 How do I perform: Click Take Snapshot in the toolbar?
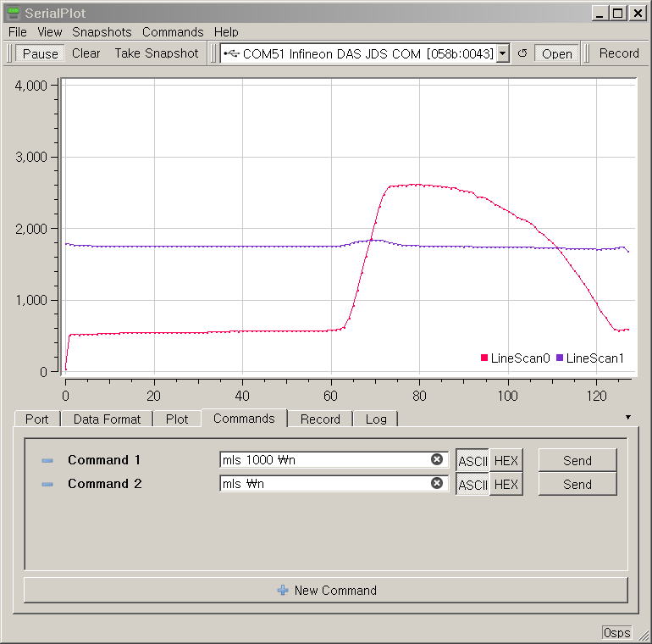click(157, 53)
